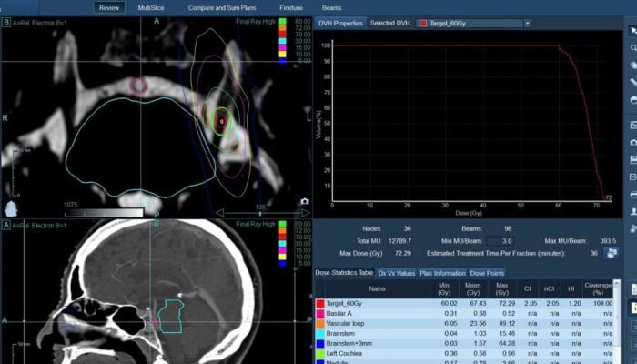Viewport: 637px width, 364px height.
Task: Select the arrow pointer tool in right toolbar
Action: tap(632, 28)
